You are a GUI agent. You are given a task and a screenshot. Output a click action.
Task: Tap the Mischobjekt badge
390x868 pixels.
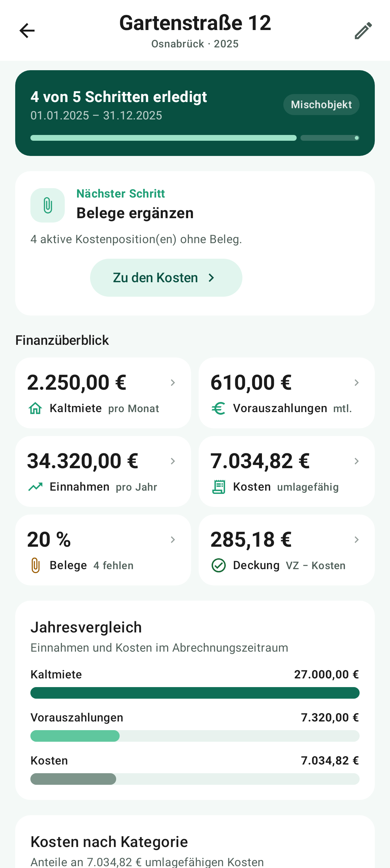click(321, 105)
